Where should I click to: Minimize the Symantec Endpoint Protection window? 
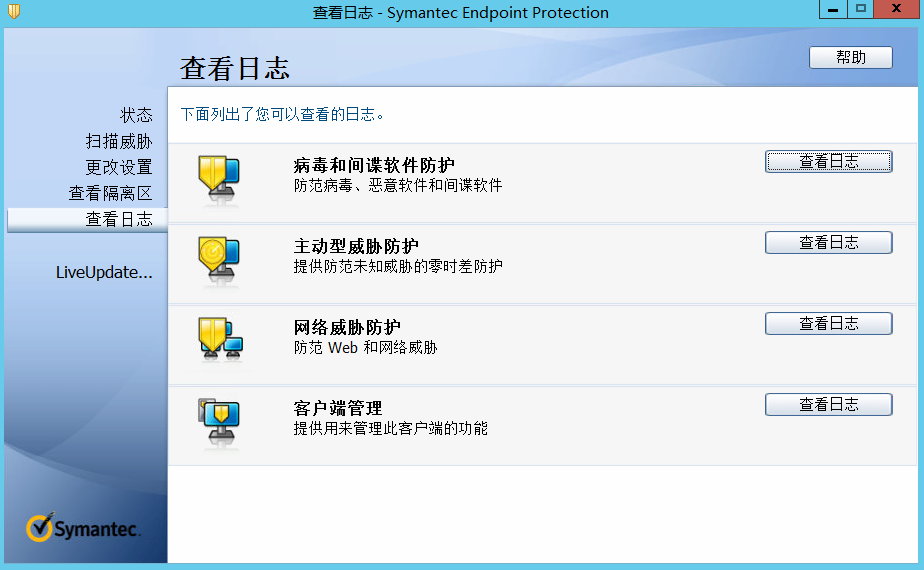[833, 9]
